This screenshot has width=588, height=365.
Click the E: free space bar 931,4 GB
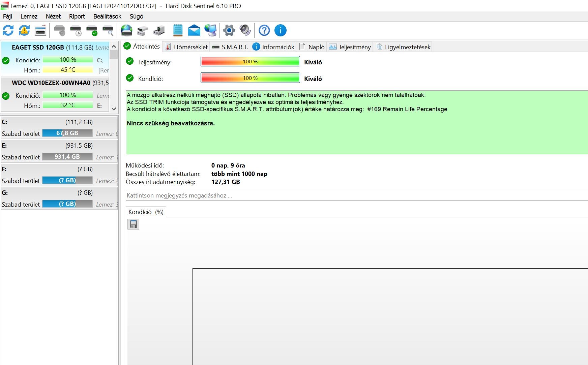pos(67,157)
